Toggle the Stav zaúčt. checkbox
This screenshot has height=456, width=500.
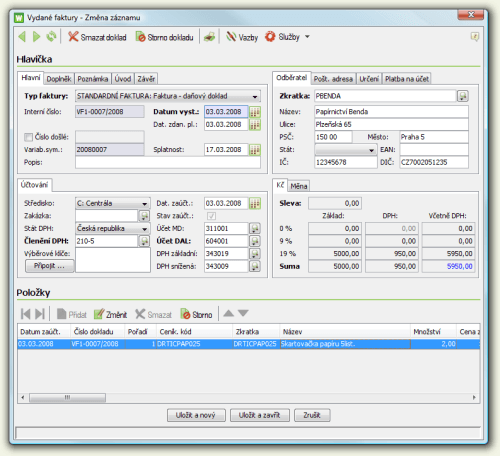[211, 216]
